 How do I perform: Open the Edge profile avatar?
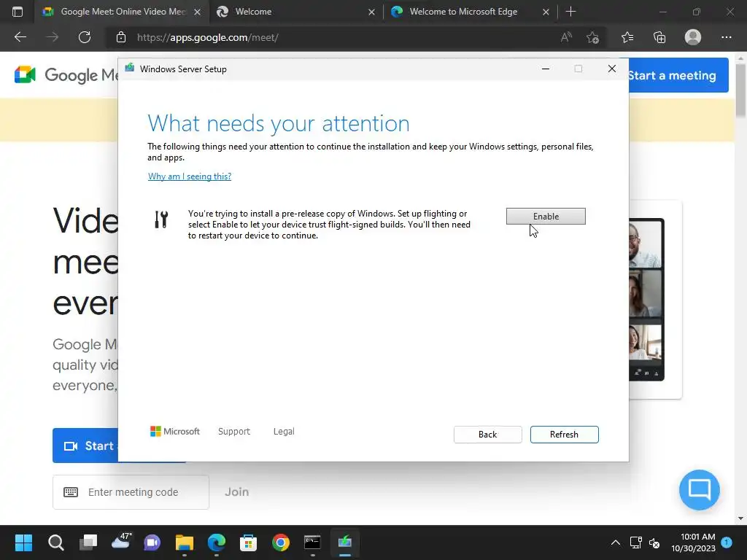(693, 37)
